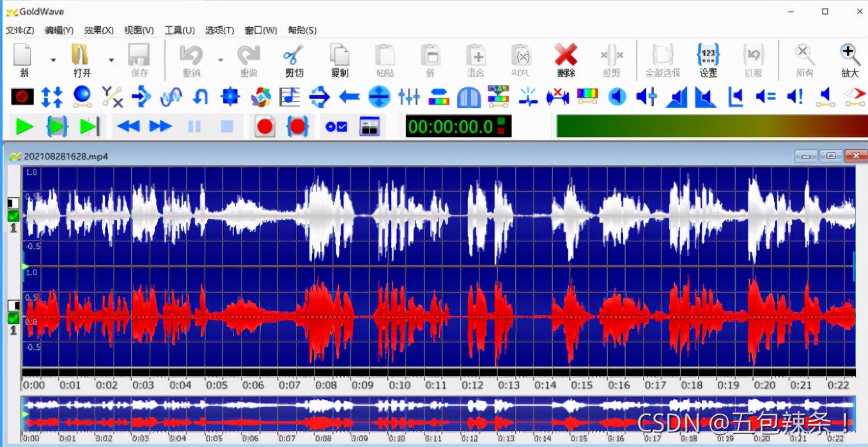Expand the dropdown arrow beside 撤消 (Undo)
The image size is (868, 447).
(221, 61)
